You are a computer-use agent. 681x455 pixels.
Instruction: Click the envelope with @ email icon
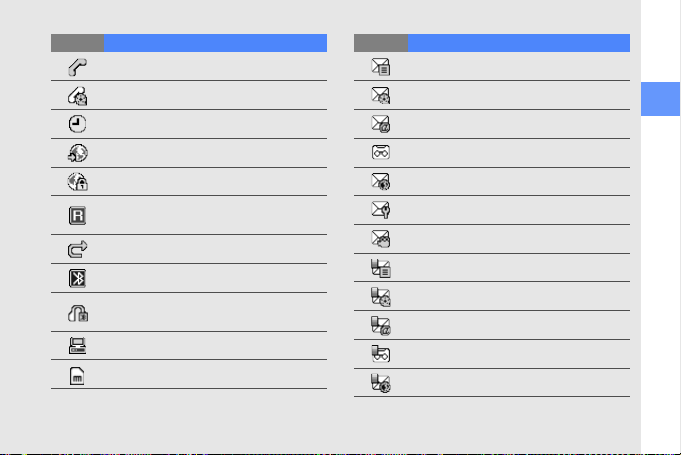(381, 124)
